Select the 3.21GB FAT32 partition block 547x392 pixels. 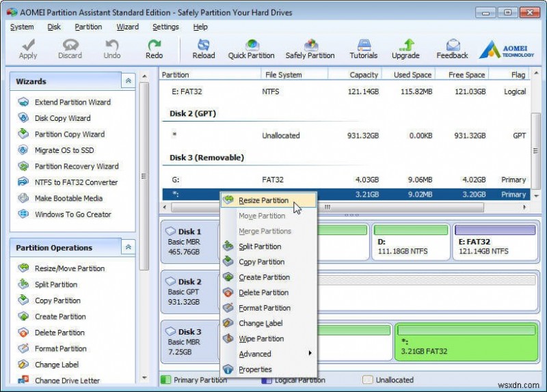pos(466,343)
